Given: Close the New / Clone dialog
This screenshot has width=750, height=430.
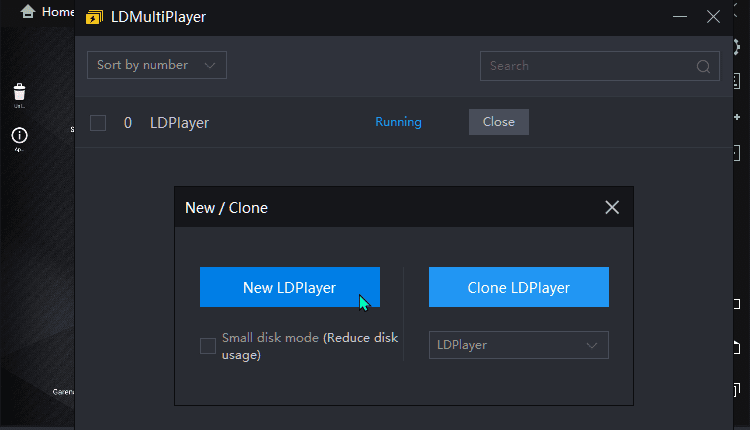Looking at the screenshot, I should [x=612, y=207].
